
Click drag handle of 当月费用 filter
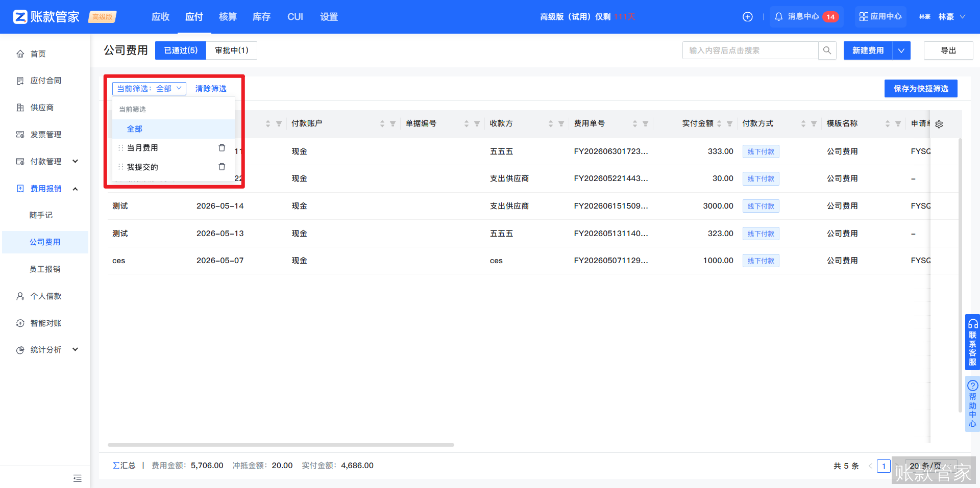coord(121,148)
